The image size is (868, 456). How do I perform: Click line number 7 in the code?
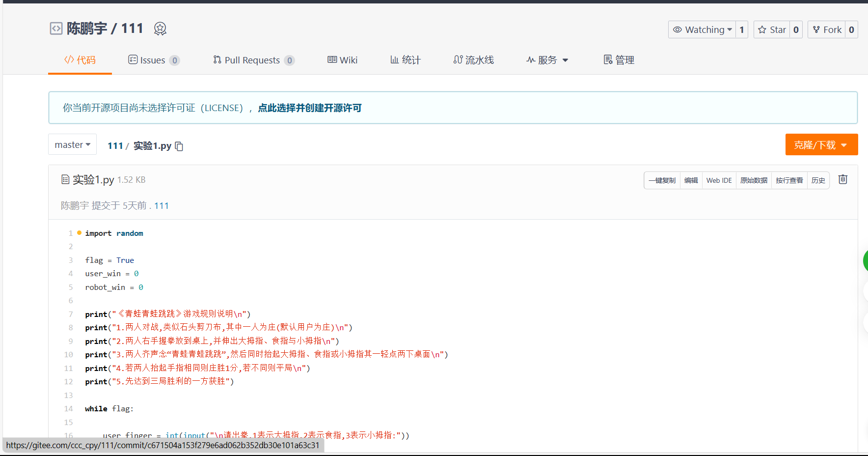(x=71, y=314)
